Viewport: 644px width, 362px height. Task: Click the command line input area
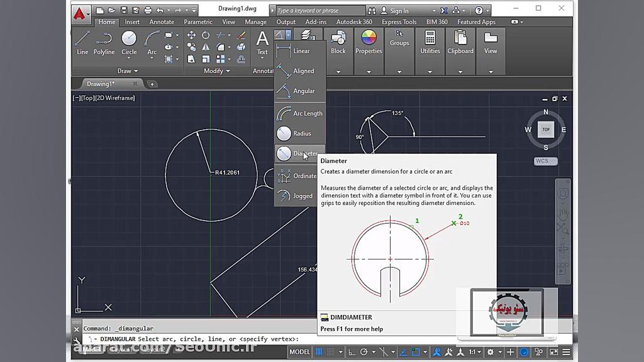tap(199, 339)
